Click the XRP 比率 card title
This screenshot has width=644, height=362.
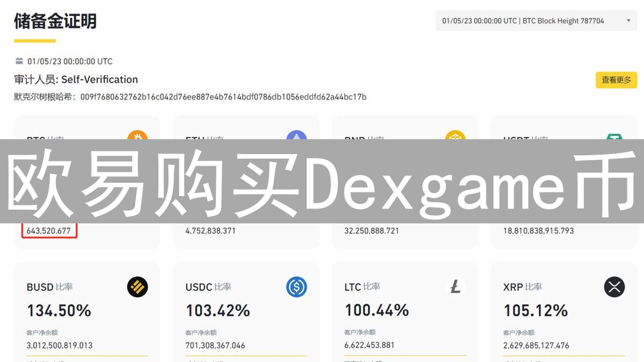pyautogui.click(x=523, y=287)
